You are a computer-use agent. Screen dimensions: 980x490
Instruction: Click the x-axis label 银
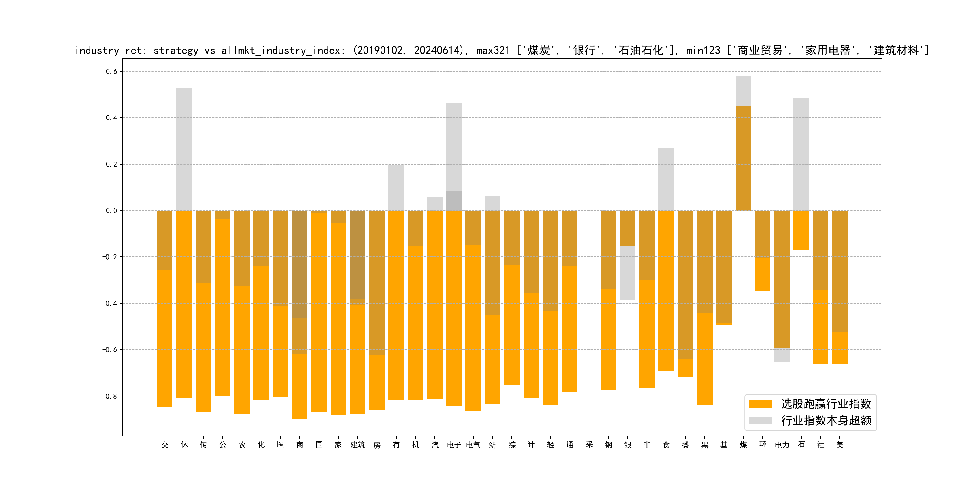click(628, 445)
